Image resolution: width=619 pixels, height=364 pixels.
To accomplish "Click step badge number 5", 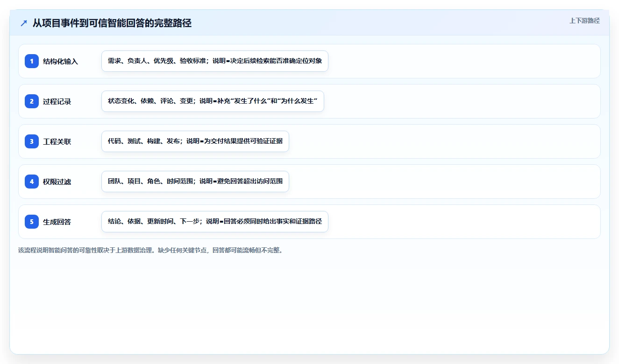I will click(32, 222).
